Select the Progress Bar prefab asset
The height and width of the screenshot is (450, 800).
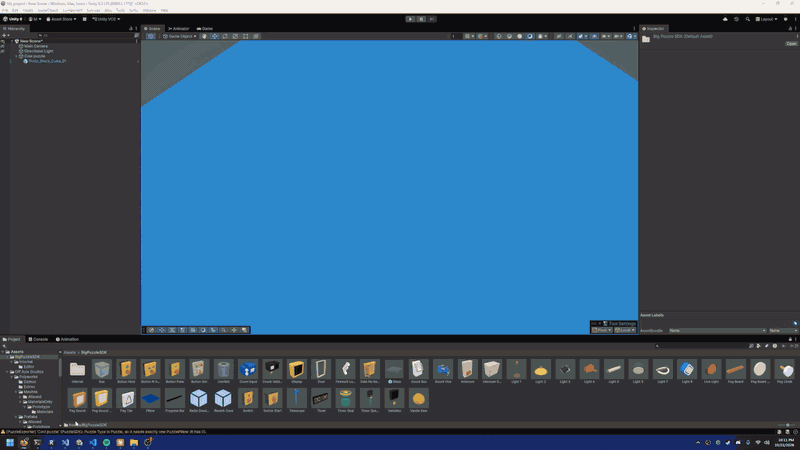174,401
